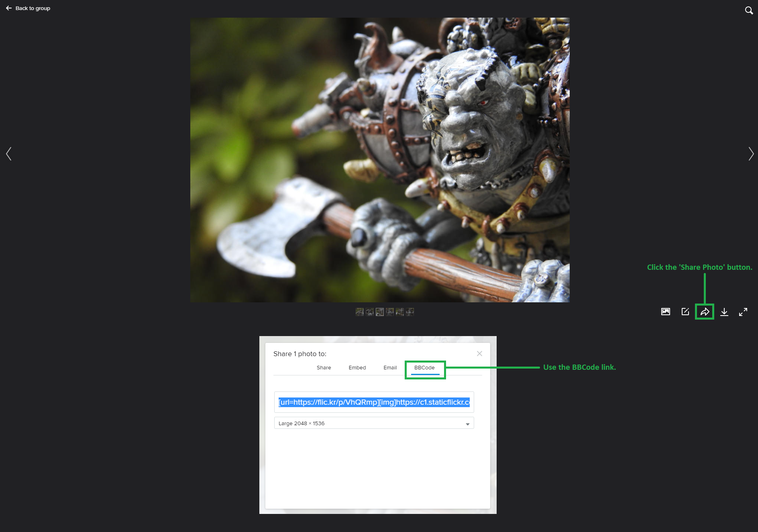This screenshot has height=532, width=758.
Task: Select the fourth filmstrip thumbnail
Action: [390, 312]
